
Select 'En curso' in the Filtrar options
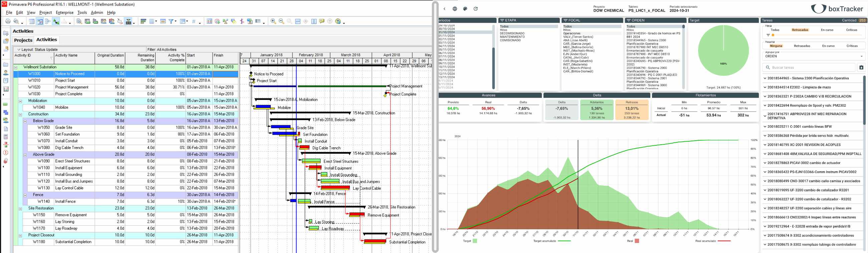coord(827,30)
